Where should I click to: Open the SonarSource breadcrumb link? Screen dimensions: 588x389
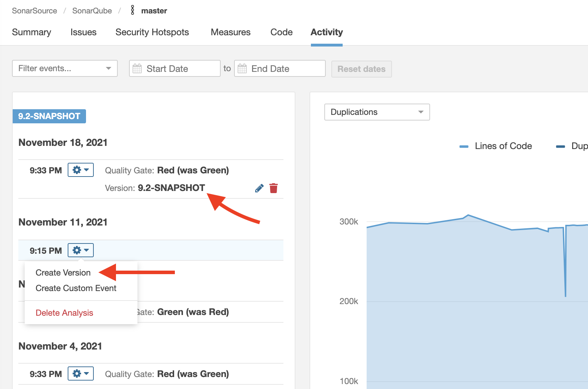tap(35, 11)
